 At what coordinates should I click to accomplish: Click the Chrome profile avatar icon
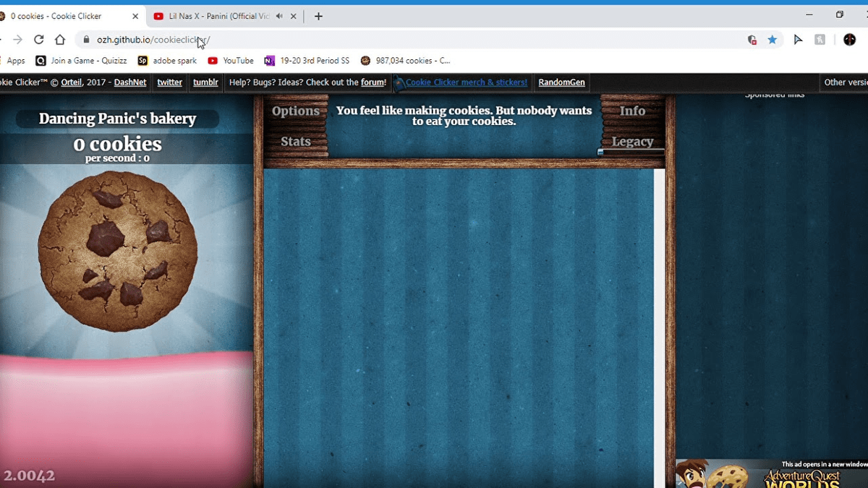click(849, 40)
